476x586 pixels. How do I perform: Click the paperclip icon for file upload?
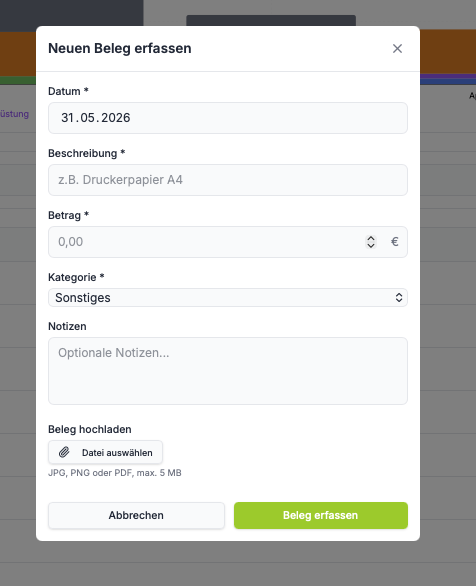[x=64, y=453]
